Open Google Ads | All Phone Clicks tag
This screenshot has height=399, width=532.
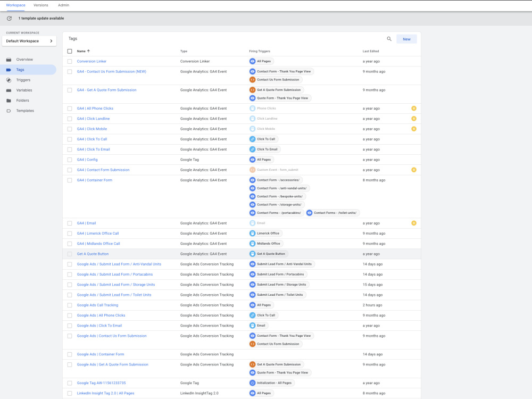coord(101,315)
